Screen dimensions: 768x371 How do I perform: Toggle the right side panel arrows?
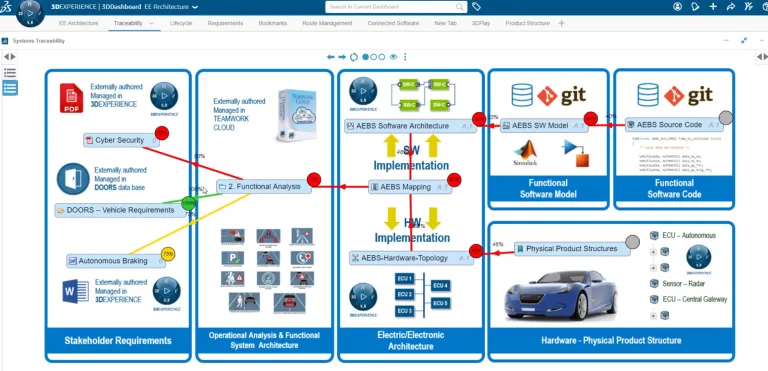point(762,57)
